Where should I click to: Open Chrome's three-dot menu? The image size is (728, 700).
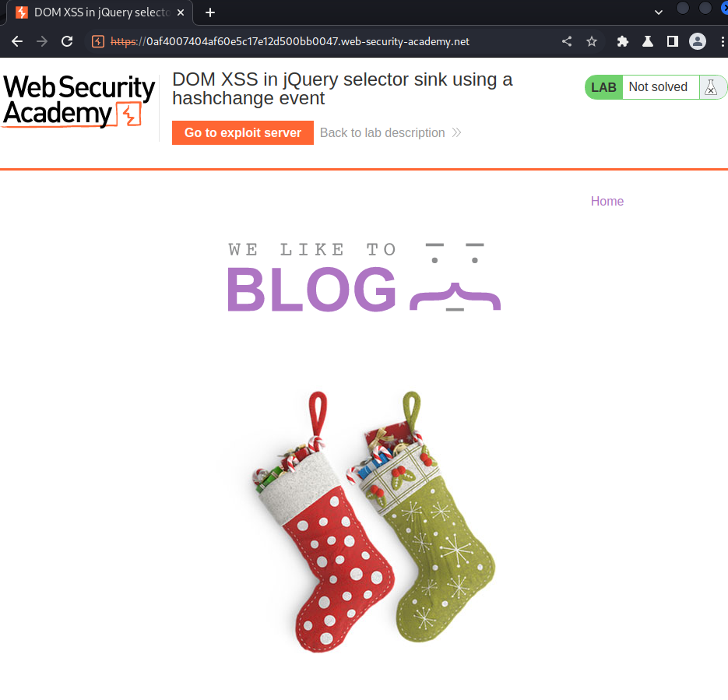click(x=723, y=42)
